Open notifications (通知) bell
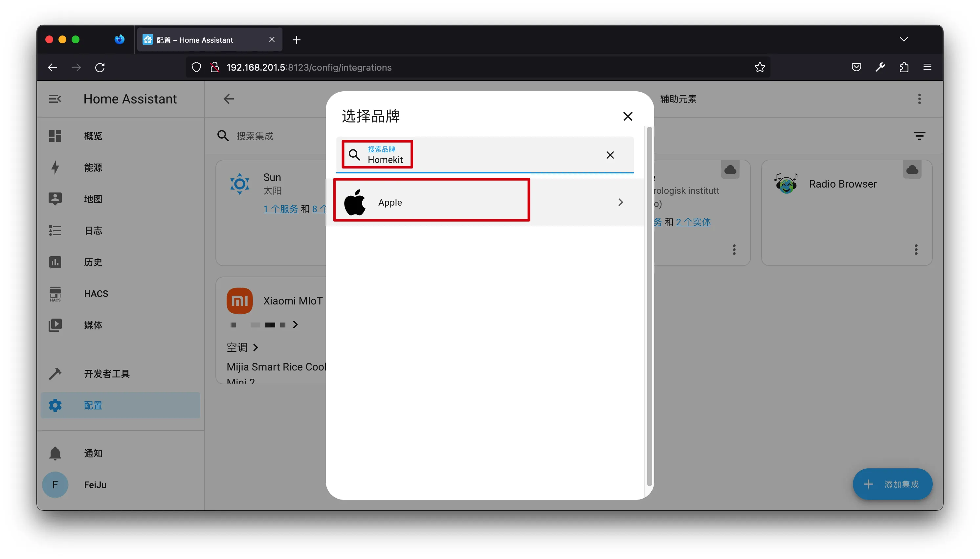 (55, 454)
